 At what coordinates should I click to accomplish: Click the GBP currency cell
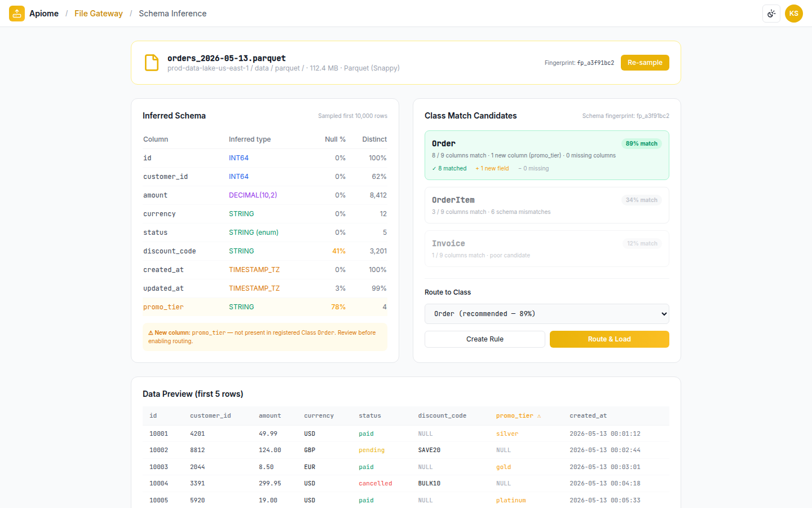[x=310, y=450]
